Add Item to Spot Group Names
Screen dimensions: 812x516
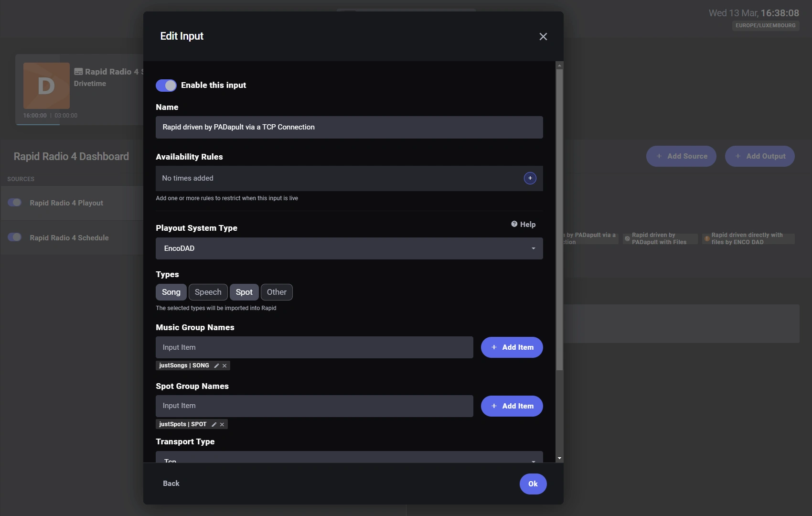click(512, 406)
